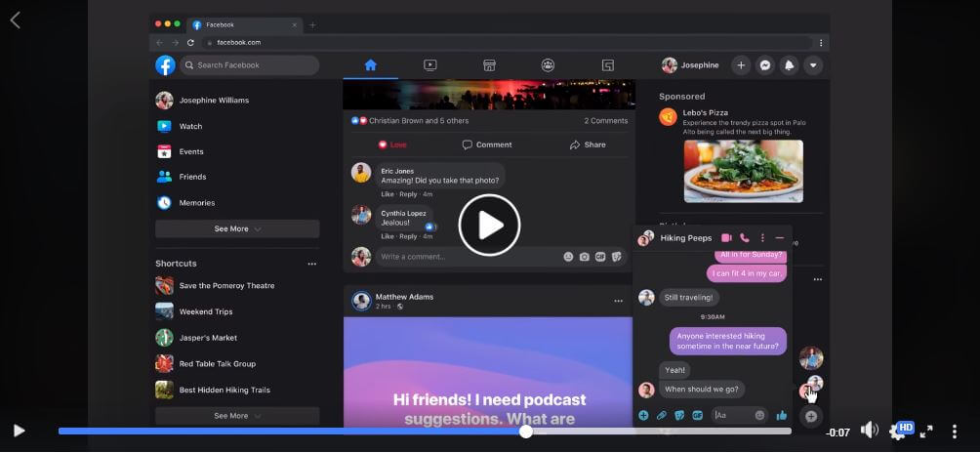The width and height of the screenshot is (980, 453).
Task: Add a sticker to the comment
Action: pos(616,257)
